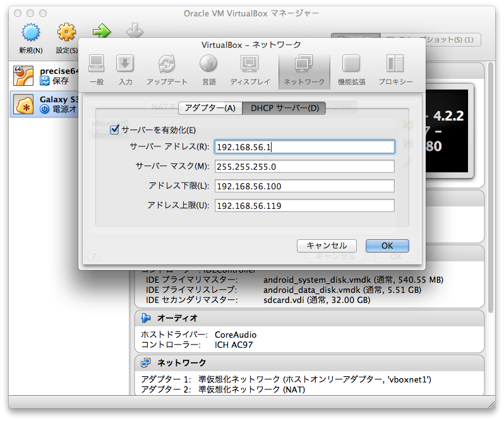Switch to the DHCP サーバー(D) tab
Image resolution: width=504 pixels, height=421 pixels.
pyautogui.click(x=284, y=108)
